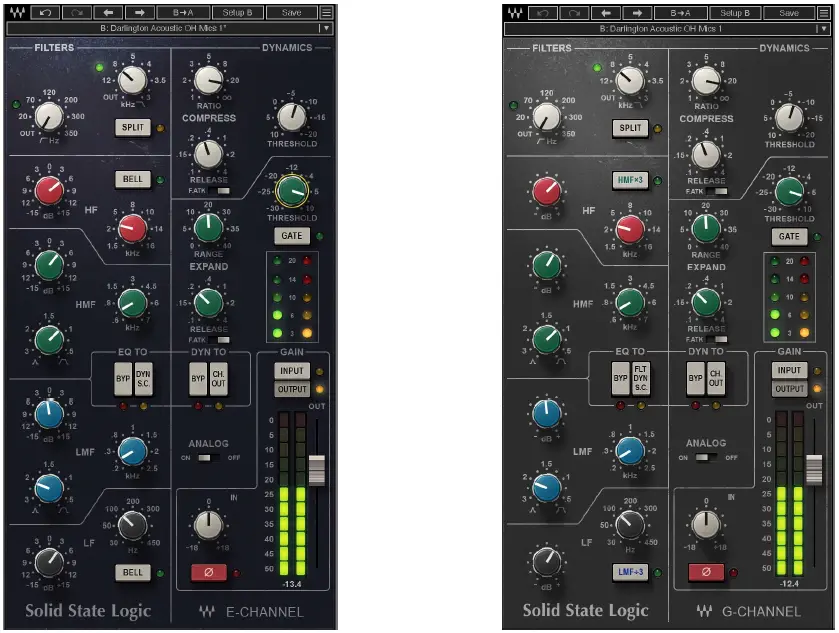Click Setup B in the G-Channel toolbar

735,12
